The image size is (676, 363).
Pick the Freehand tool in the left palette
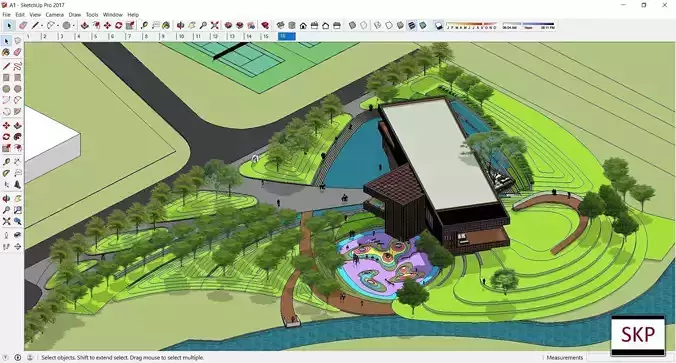coord(17,66)
